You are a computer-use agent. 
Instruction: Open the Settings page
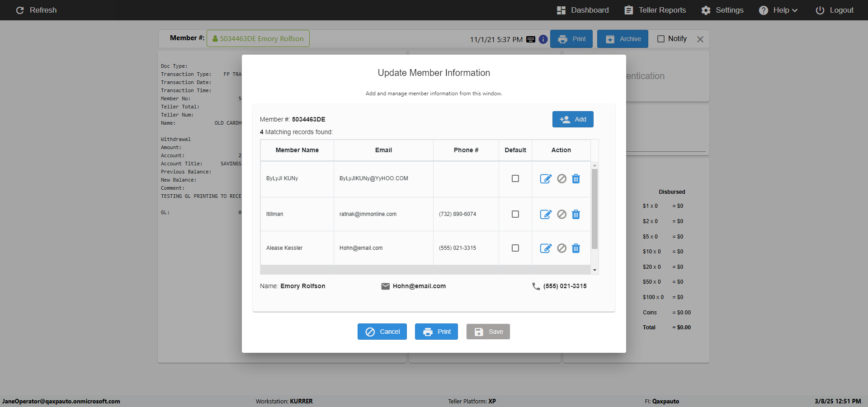click(x=722, y=10)
